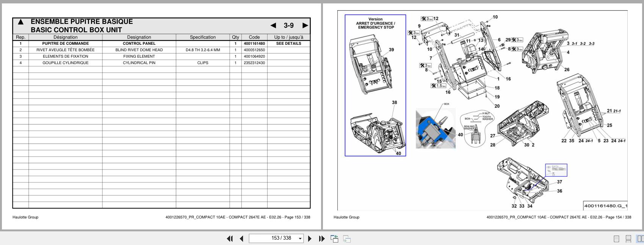Viewport: 644px width, 245px height.
Task: Go to the first page of the document
Action: (x=230, y=239)
